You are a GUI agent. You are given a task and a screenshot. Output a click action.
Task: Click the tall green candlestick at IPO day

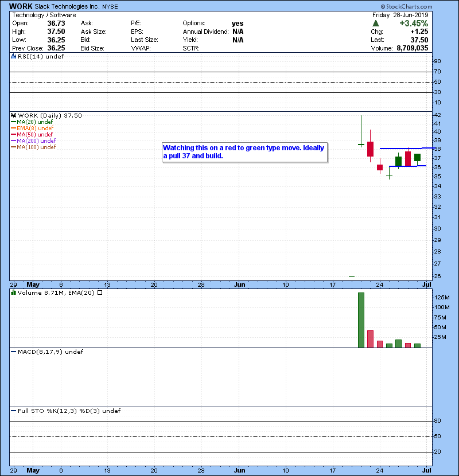(361, 131)
